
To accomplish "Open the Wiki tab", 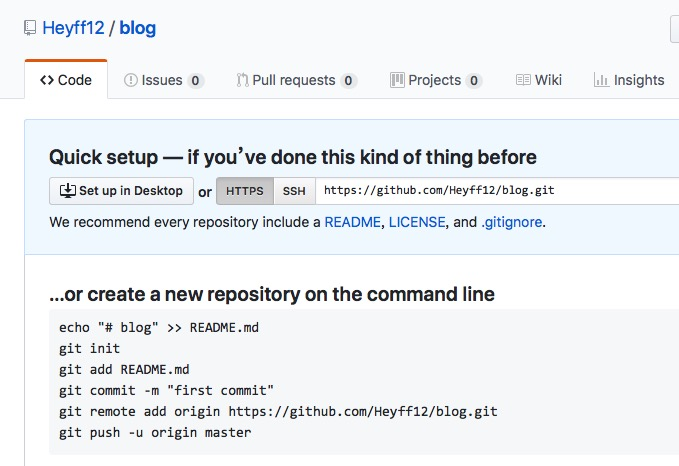I will tap(548, 80).
